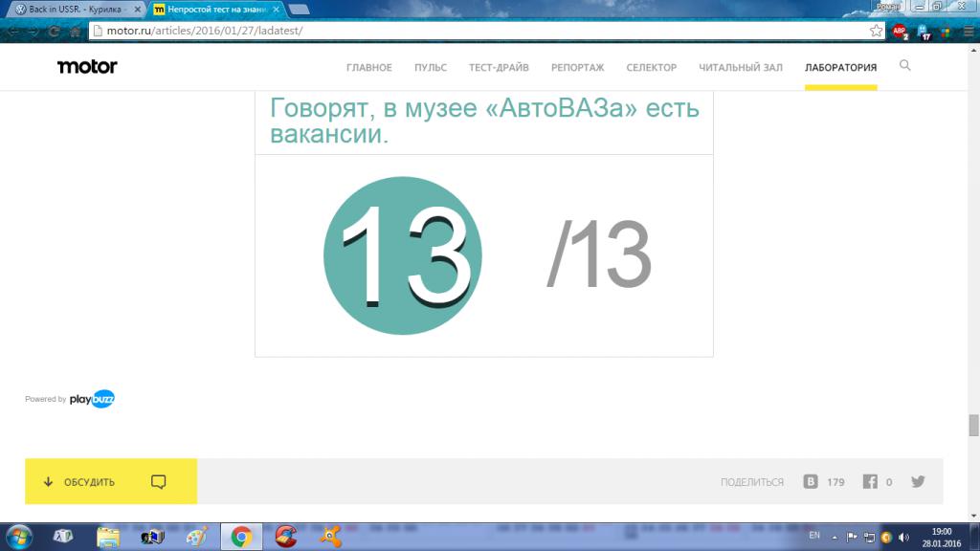
Task: Open the network tray icon
Action: pyautogui.click(x=869, y=538)
